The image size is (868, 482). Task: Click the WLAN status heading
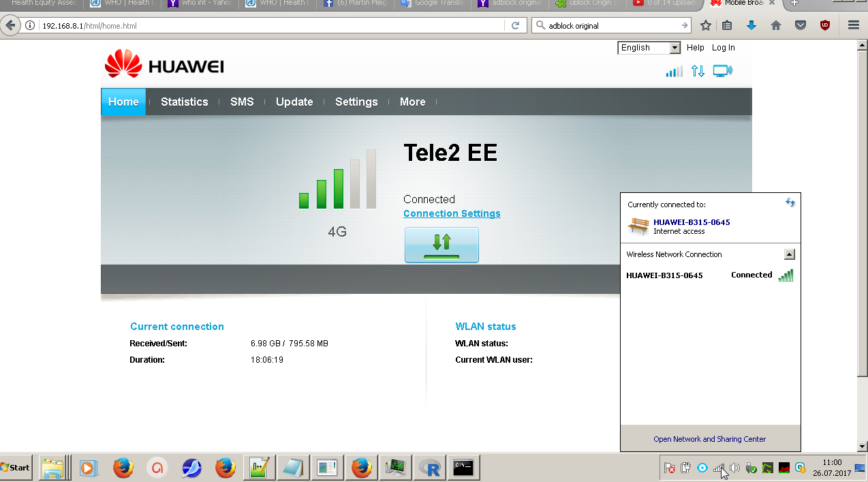(486, 327)
